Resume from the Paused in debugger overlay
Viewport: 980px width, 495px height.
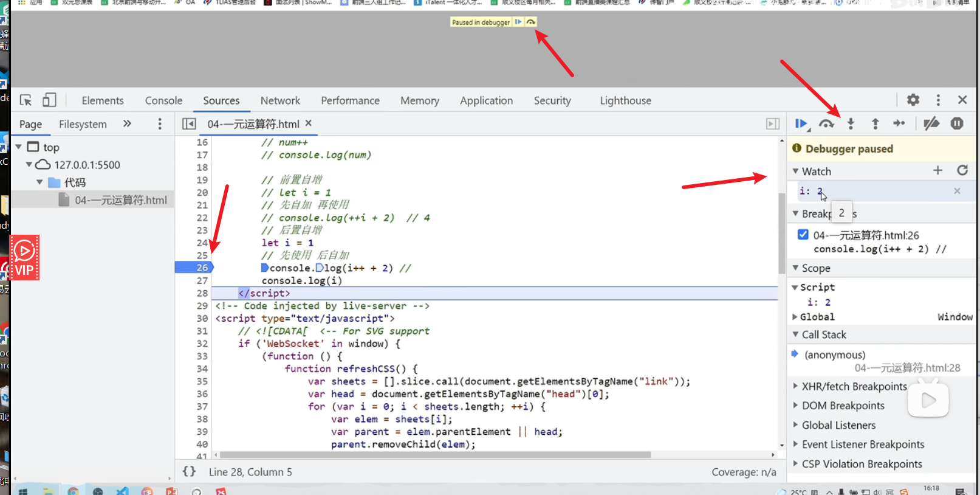pyautogui.click(x=518, y=22)
